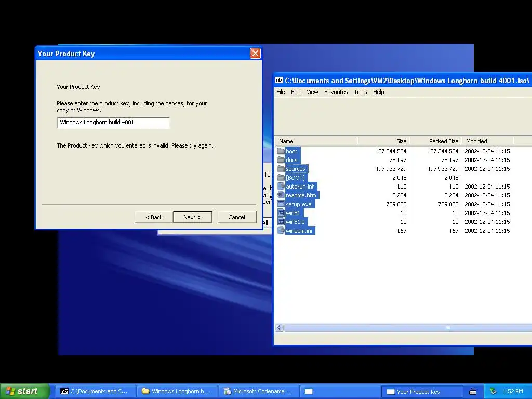Select the autorun.inf file name
Screen dimensions: 532x399
[300, 187]
